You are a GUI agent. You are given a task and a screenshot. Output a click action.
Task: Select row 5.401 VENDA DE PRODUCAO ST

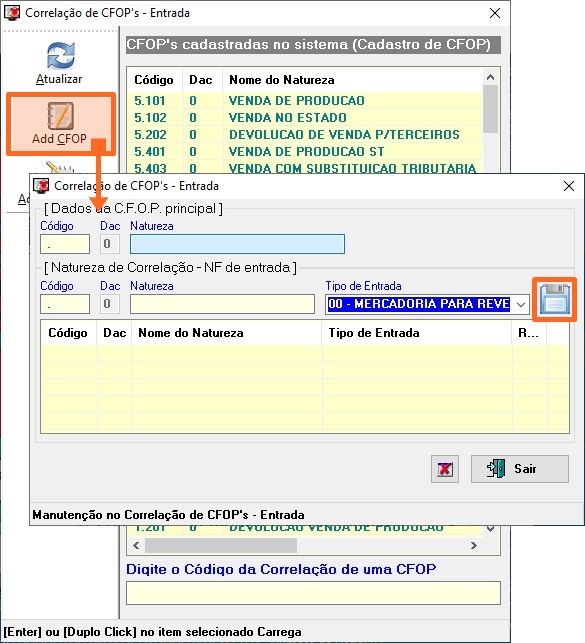[304, 152]
